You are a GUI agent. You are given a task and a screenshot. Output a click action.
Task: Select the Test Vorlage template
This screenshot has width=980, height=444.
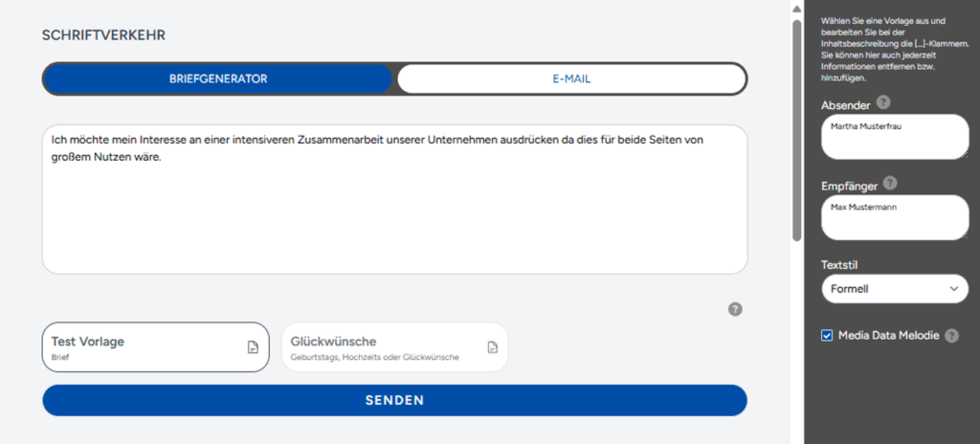tap(155, 346)
